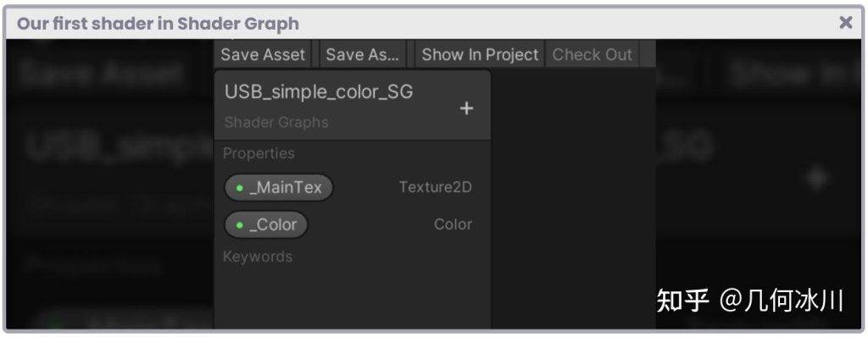Click the Texture2D type label
This screenshot has width=868, height=337.
click(x=436, y=188)
